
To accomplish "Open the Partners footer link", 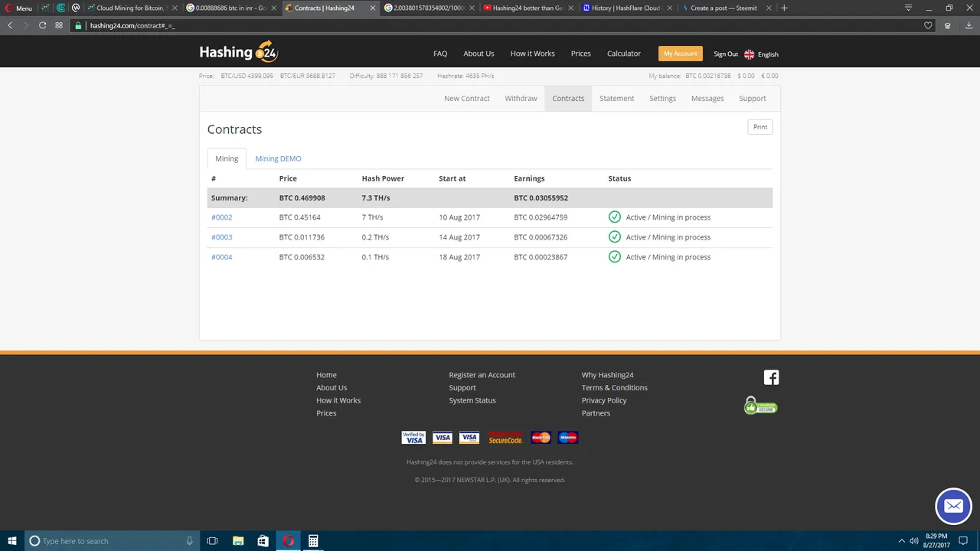I will point(596,413).
